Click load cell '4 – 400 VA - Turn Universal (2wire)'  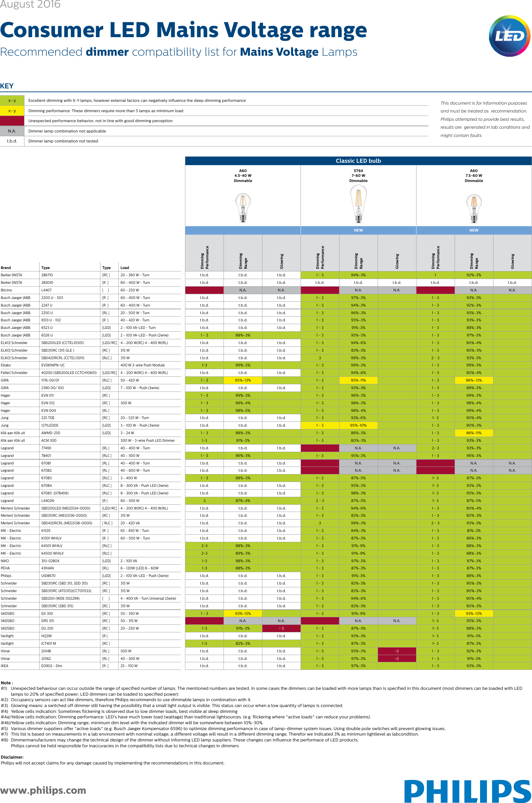point(148,598)
